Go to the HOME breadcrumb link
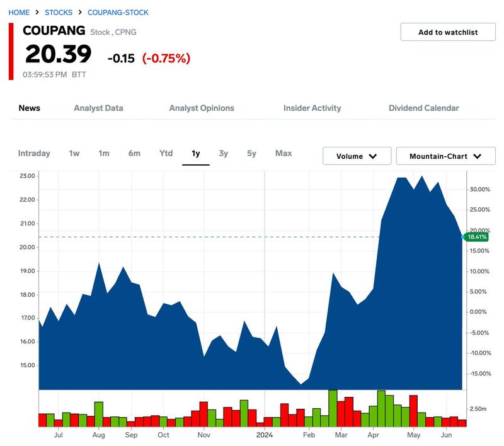The image size is (504, 446). [19, 13]
